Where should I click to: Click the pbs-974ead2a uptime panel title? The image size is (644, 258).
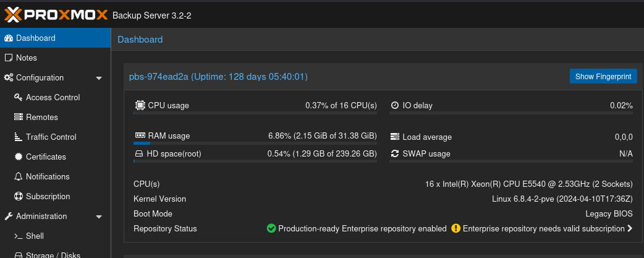[218, 77]
